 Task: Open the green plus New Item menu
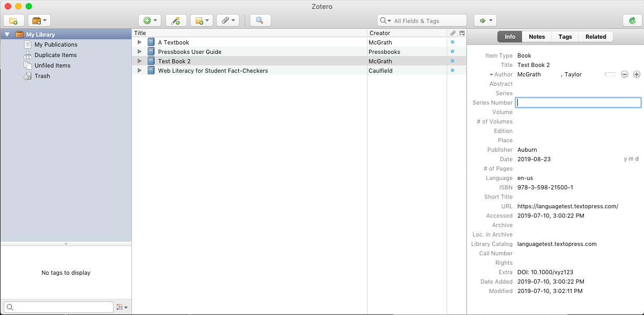[x=150, y=20]
